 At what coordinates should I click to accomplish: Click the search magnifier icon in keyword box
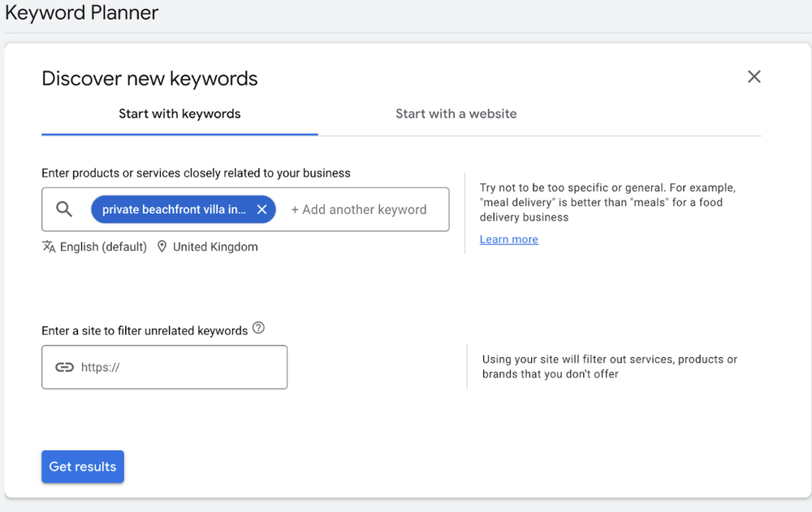[x=64, y=209]
